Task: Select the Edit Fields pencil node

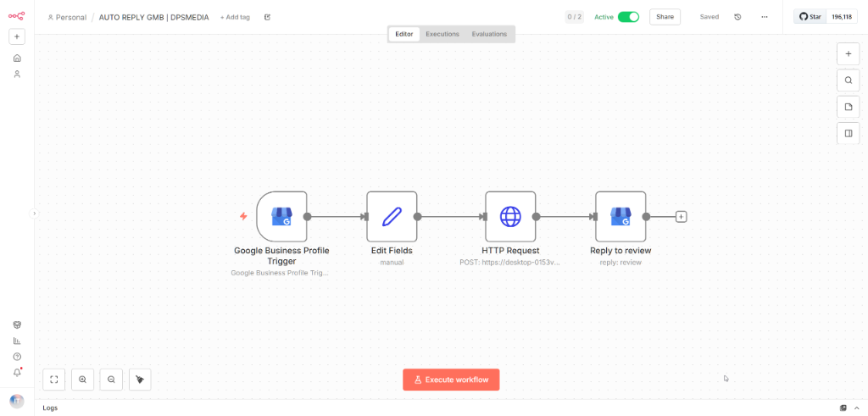Action: pyautogui.click(x=392, y=216)
